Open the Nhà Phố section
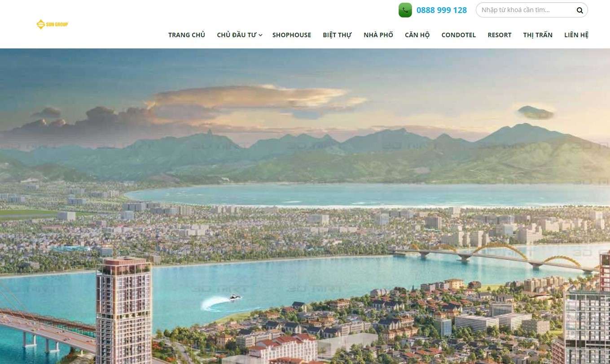 pos(378,35)
